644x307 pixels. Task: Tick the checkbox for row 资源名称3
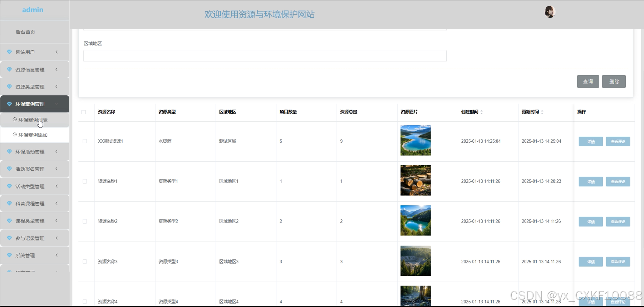tap(85, 262)
